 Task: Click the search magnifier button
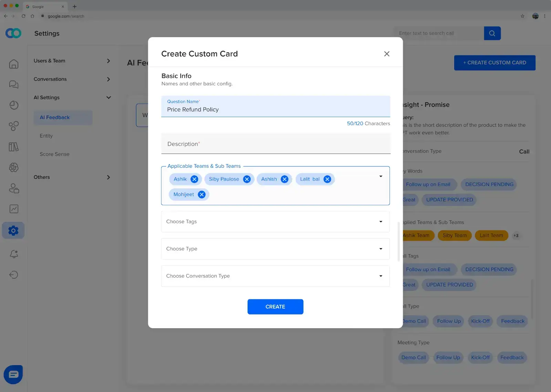tap(492, 33)
